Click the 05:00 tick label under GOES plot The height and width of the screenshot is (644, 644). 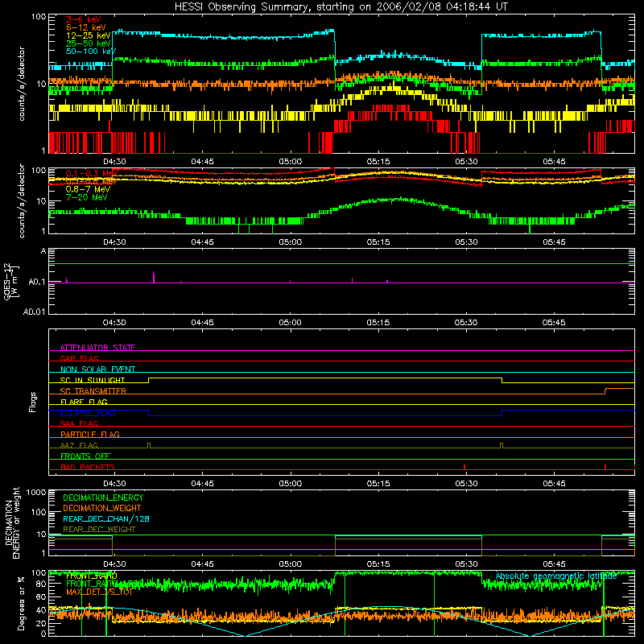(x=291, y=323)
